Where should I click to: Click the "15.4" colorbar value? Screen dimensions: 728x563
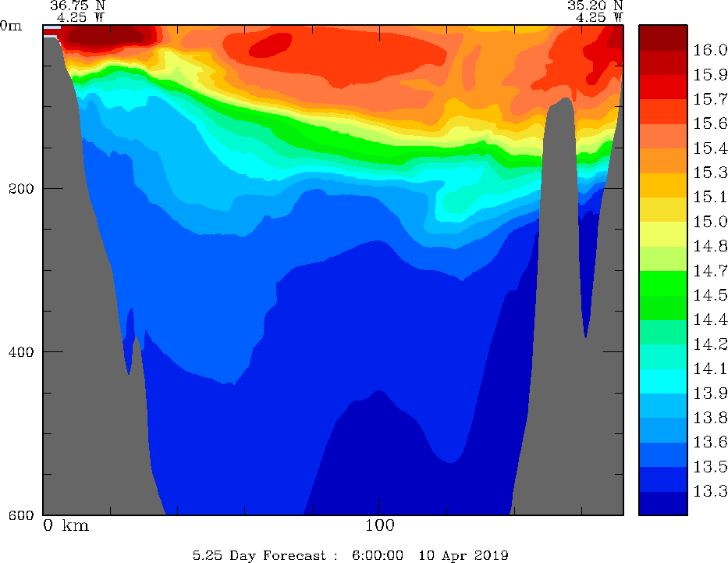[710, 148]
